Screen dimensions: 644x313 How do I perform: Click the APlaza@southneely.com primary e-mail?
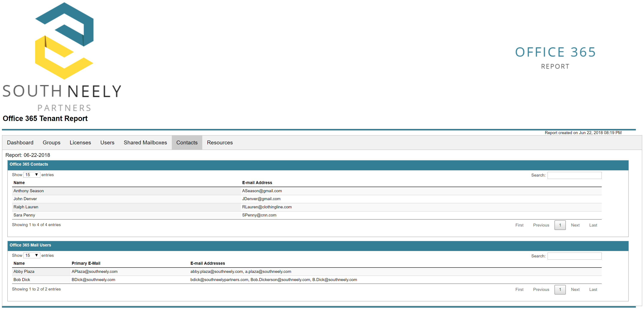(x=94, y=272)
